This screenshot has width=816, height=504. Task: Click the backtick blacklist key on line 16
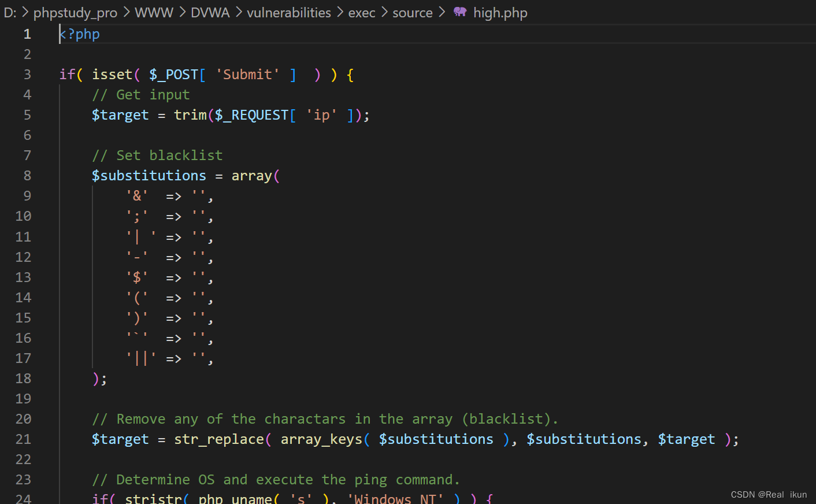(x=137, y=337)
